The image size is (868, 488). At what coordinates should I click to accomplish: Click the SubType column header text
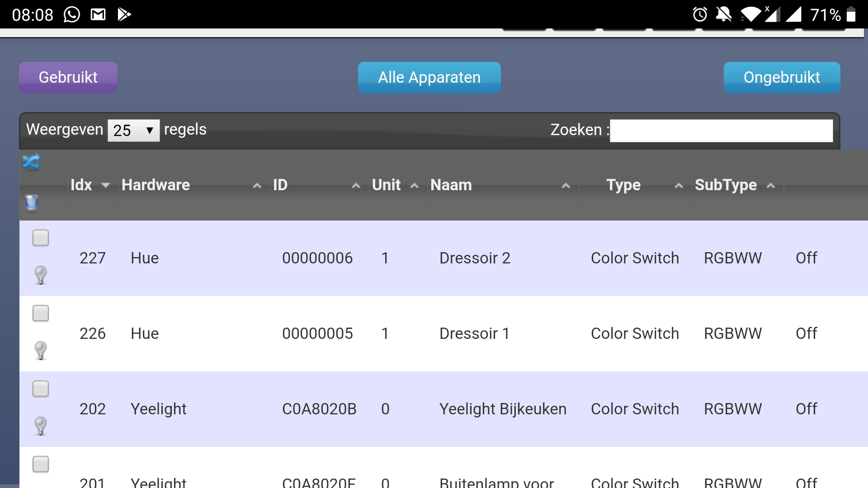[x=726, y=185]
